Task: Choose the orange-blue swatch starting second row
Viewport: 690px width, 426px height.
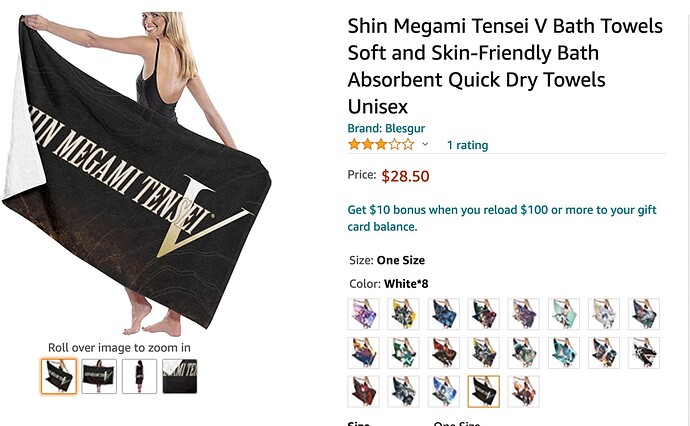Action: pyautogui.click(x=363, y=353)
